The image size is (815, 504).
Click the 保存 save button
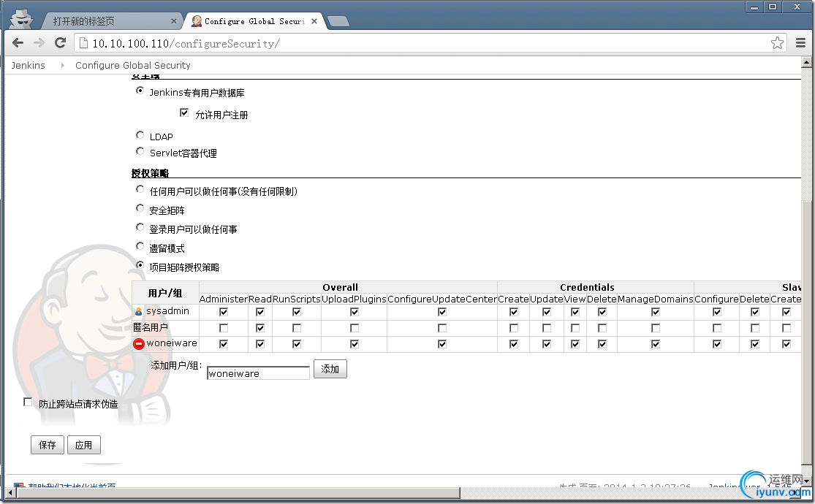pyautogui.click(x=48, y=445)
